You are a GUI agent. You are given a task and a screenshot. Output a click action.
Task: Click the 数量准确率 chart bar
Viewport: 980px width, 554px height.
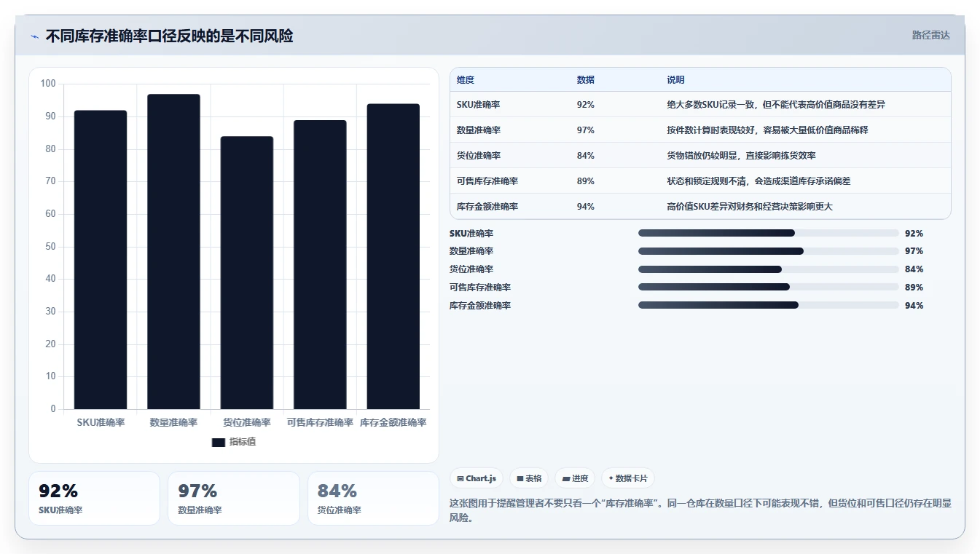click(173, 252)
